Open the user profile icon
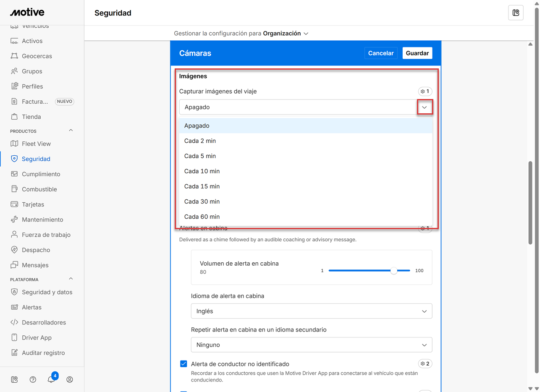 click(x=70, y=379)
